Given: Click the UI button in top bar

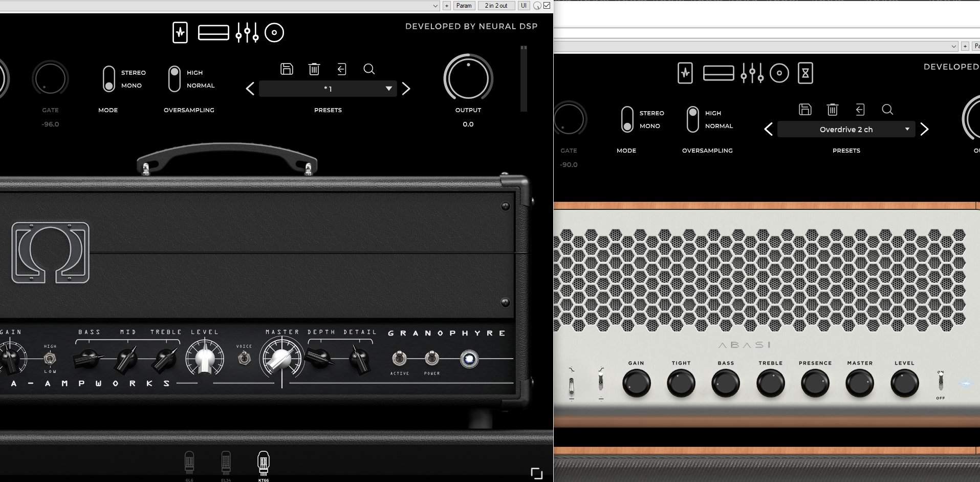Looking at the screenshot, I should tap(524, 6).
